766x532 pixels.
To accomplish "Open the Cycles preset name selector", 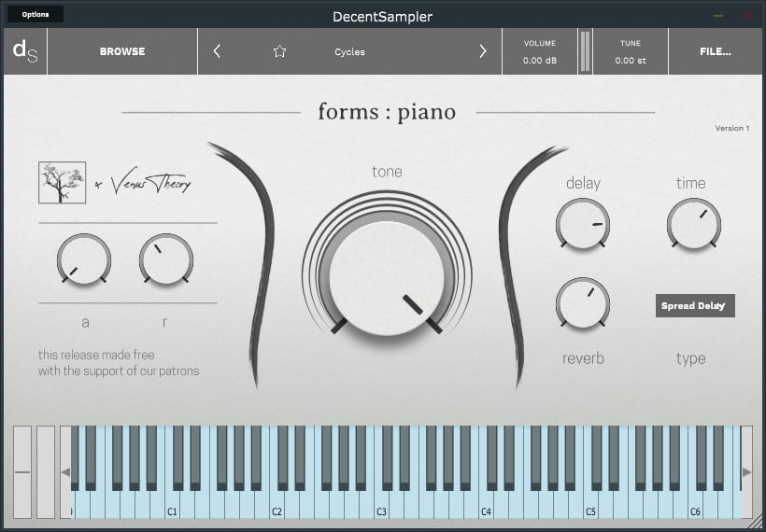I will [350, 52].
